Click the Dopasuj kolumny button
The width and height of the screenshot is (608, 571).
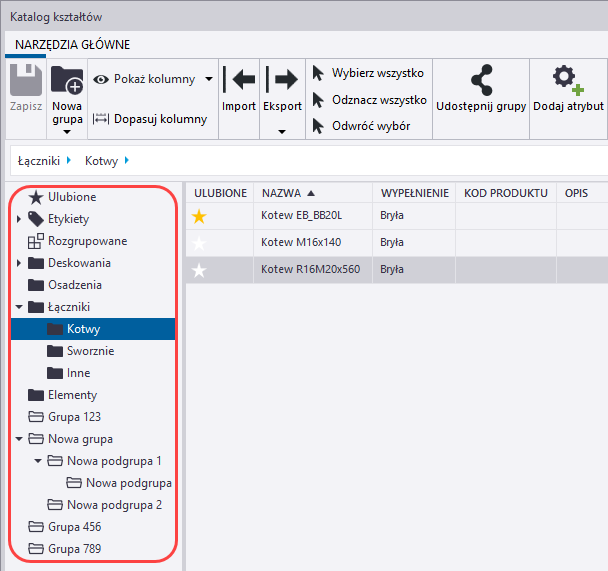point(150,119)
